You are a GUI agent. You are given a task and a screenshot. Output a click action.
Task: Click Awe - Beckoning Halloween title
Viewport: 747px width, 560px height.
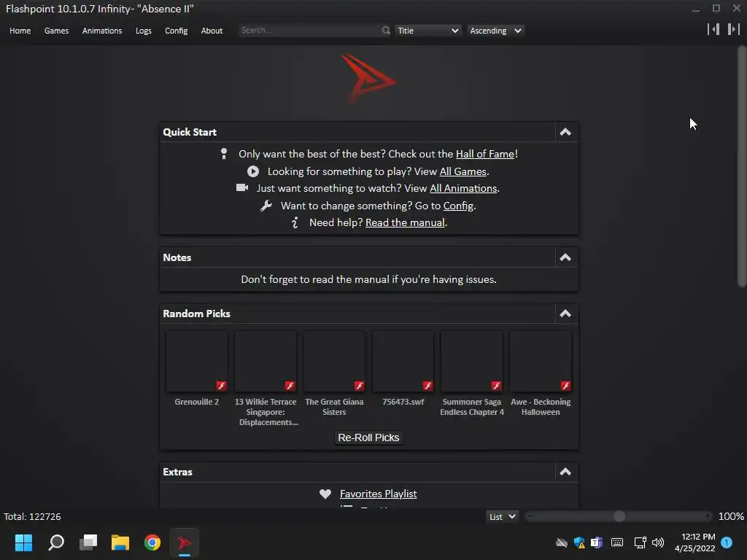[x=541, y=407]
